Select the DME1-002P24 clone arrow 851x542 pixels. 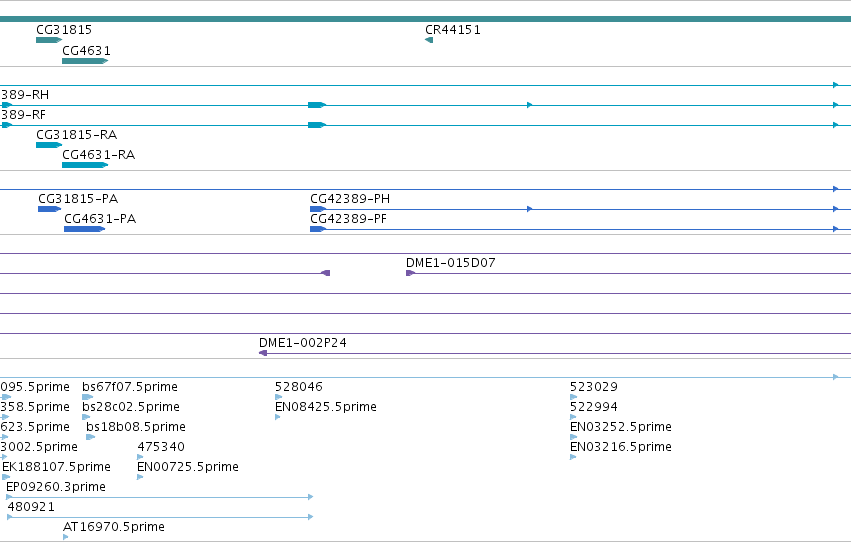(263, 353)
